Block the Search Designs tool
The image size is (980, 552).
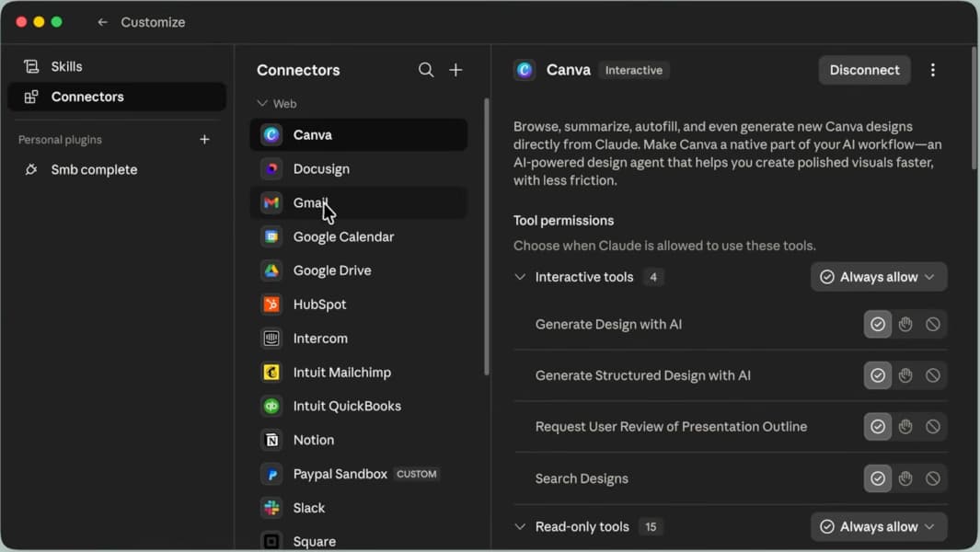pos(932,478)
